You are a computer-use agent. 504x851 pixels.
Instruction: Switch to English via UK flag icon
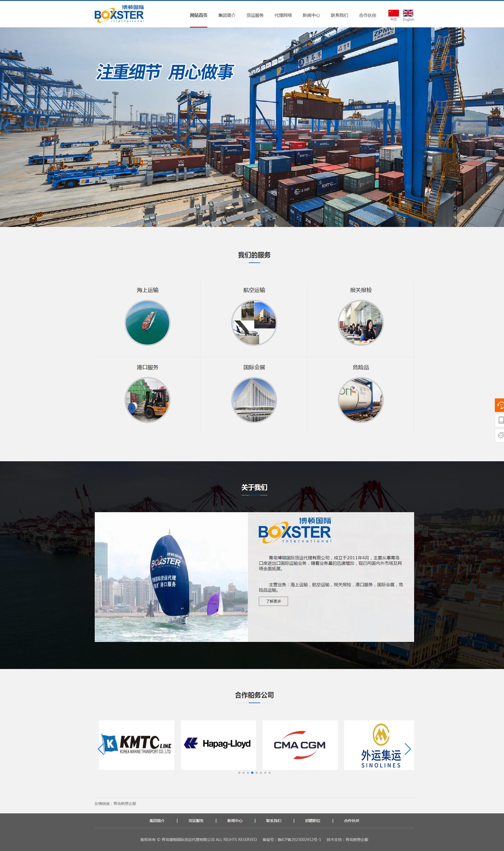click(x=408, y=14)
